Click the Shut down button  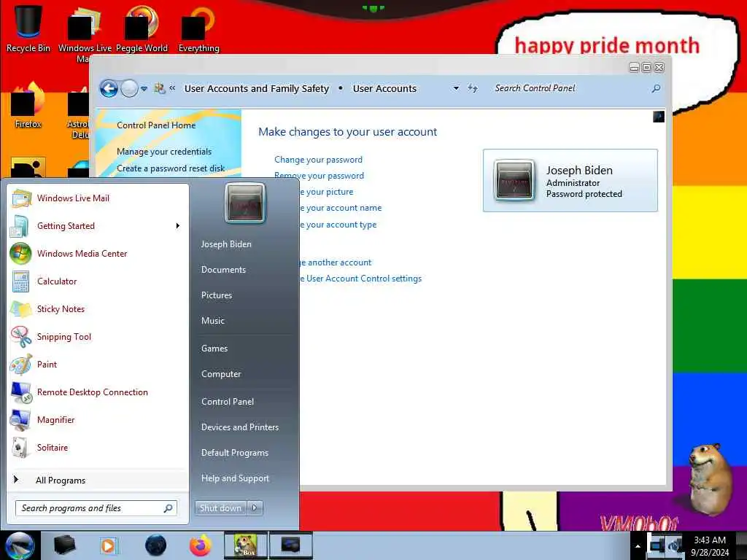coord(220,508)
